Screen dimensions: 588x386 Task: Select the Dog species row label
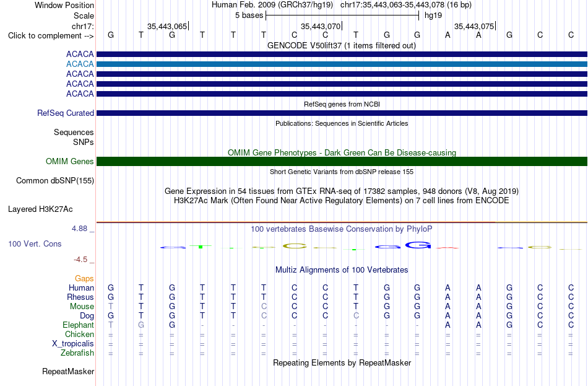pyautogui.click(x=87, y=316)
